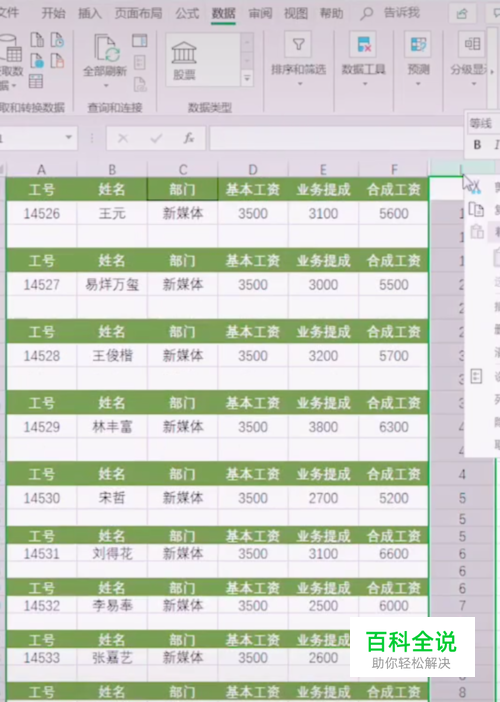Expand the data types gallery more arrow
Image resolution: width=500 pixels, height=702 pixels.
click(247, 78)
